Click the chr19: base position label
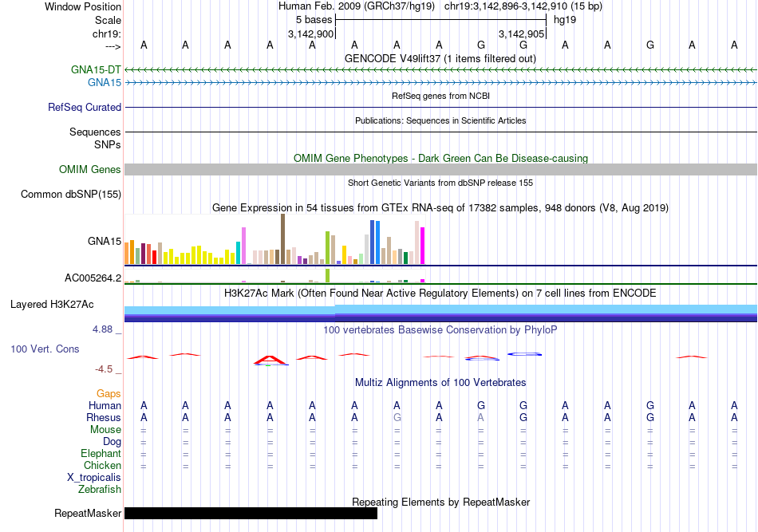Screen dimensions: 758x532 pyautogui.click(x=107, y=33)
